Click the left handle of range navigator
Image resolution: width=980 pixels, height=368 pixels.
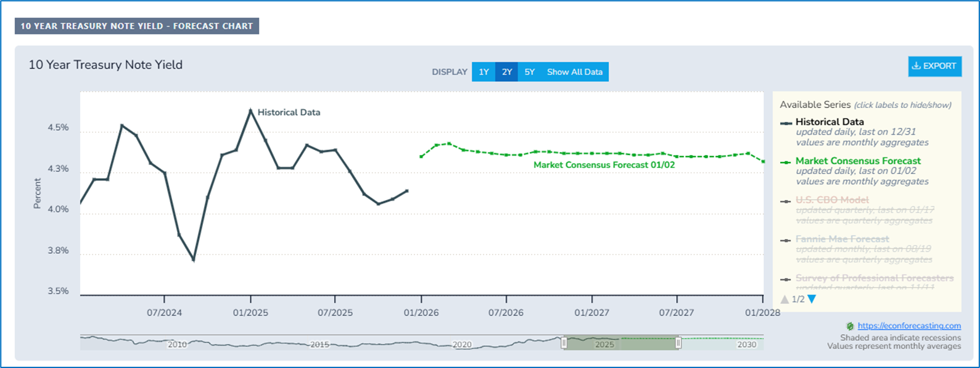pyautogui.click(x=564, y=343)
